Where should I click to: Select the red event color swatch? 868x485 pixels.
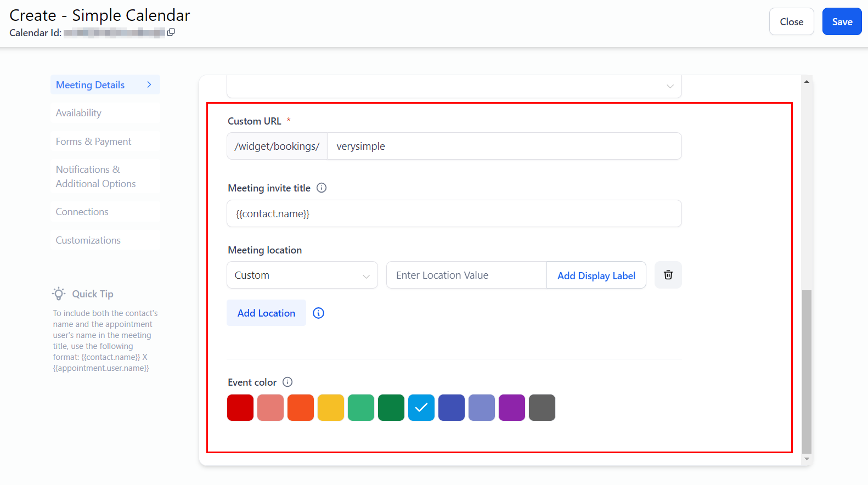(x=240, y=408)
